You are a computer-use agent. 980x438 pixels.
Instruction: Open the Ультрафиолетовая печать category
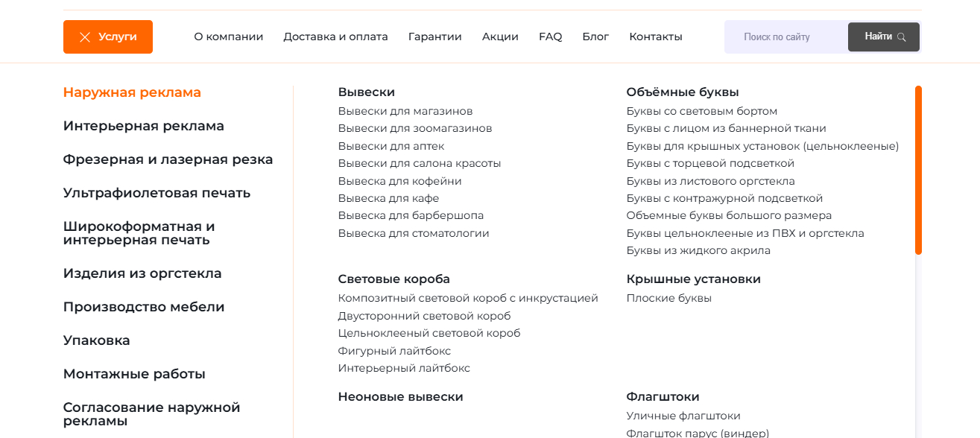coord(157,193)
